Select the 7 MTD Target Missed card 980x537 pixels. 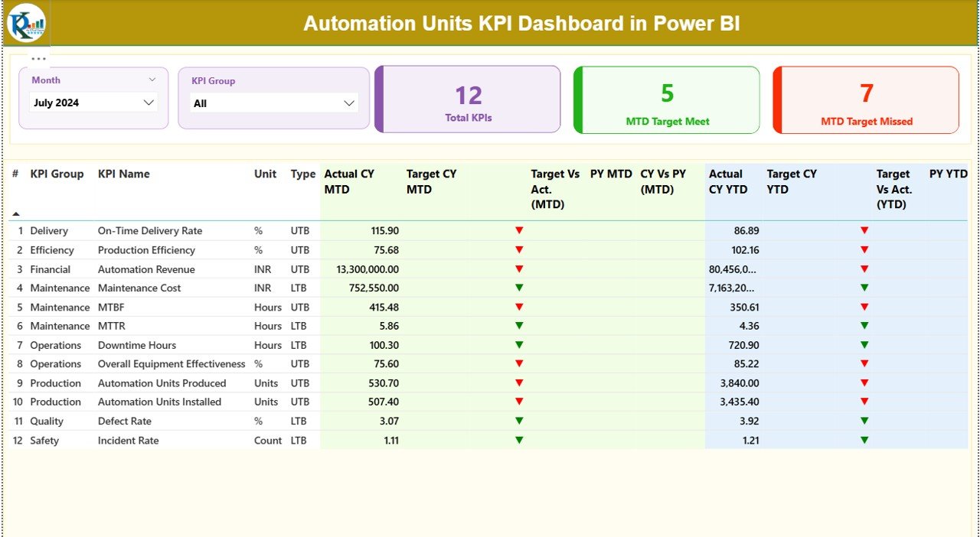(x=865, y=99)
